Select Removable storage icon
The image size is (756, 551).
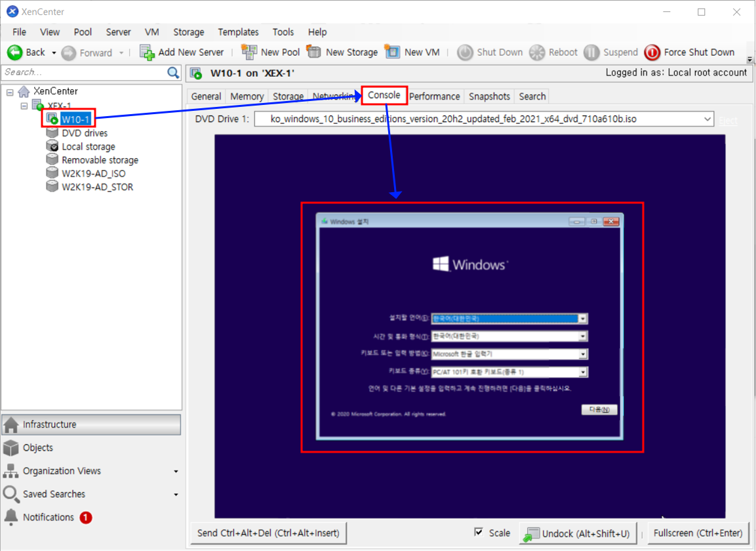[x=52, y=159]
